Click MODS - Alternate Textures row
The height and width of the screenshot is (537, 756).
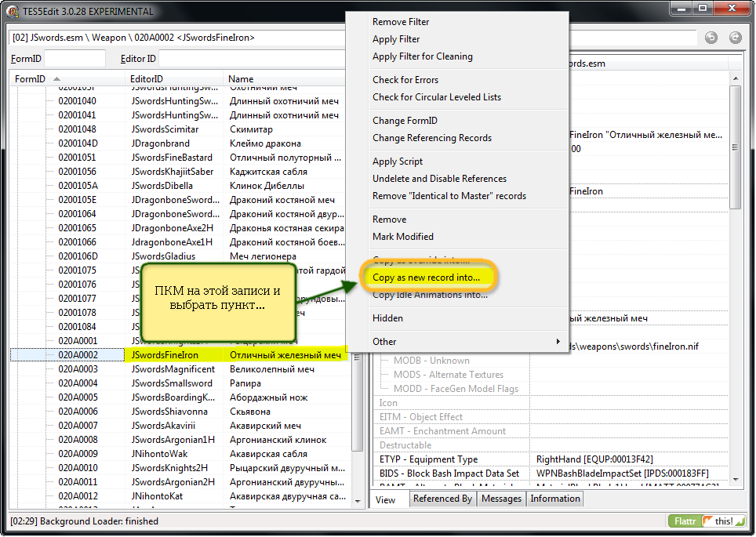551,375
